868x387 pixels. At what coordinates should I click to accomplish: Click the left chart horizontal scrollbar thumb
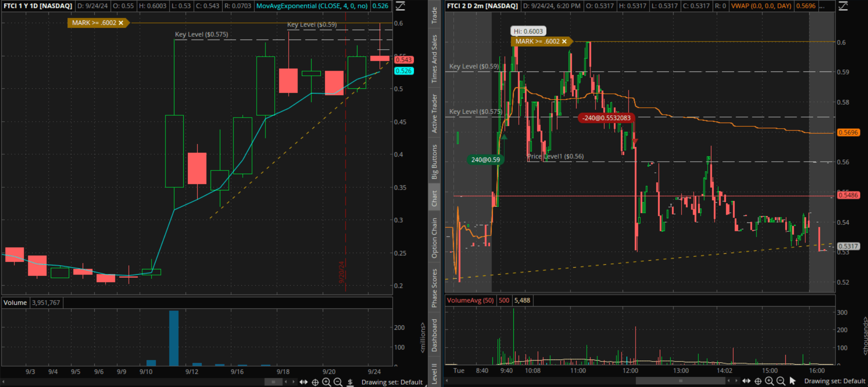point(273,382)
